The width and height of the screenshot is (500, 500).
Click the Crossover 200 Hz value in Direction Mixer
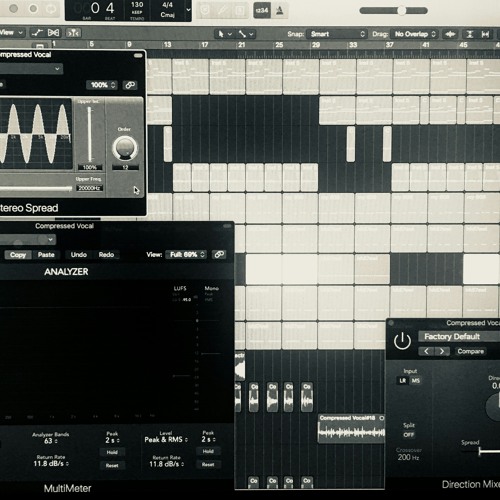(408, 457)
